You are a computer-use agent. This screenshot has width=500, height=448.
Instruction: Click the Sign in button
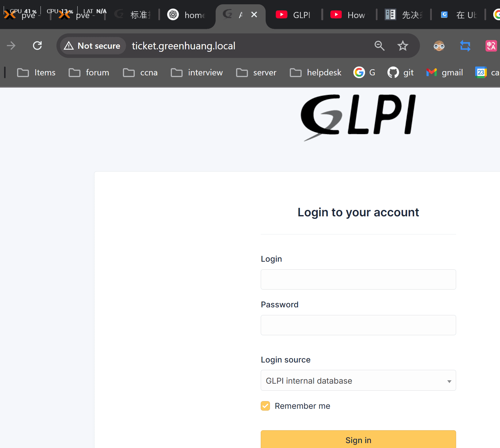pyautogui.click(x=358, y=440)
